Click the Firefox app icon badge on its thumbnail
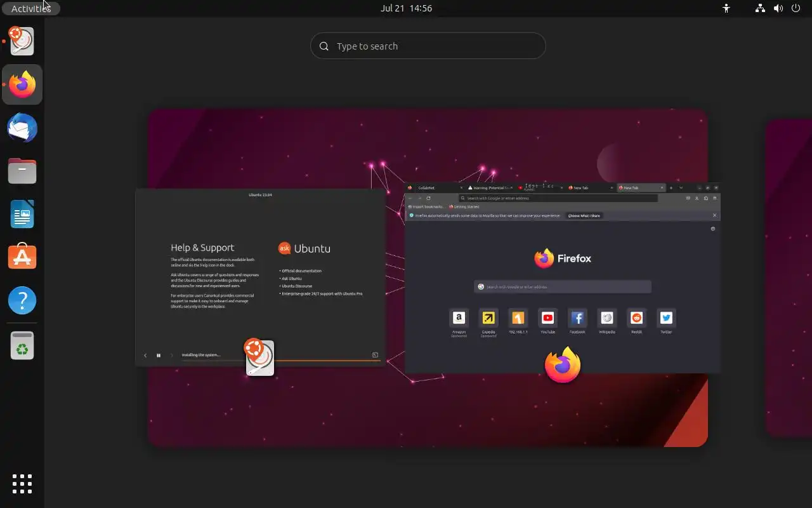812x508 pixels. [563, 365]
